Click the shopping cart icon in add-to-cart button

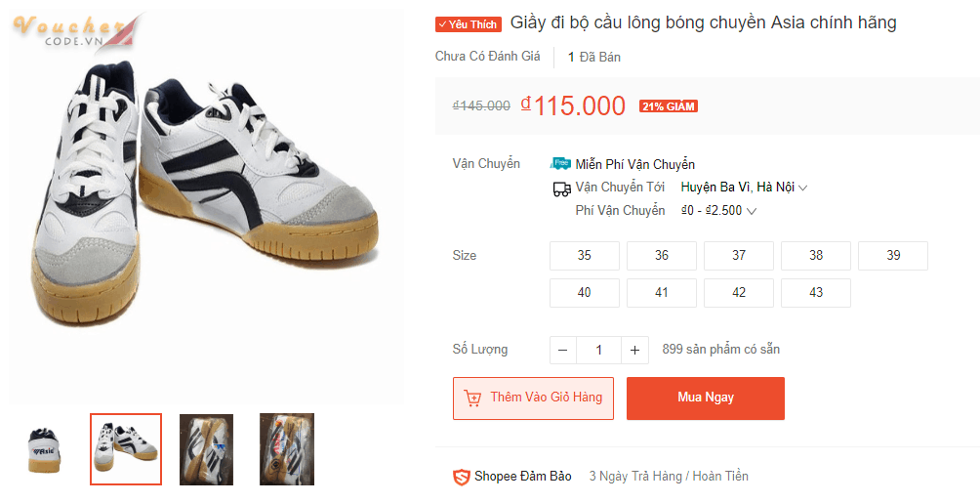coord(472,398)
